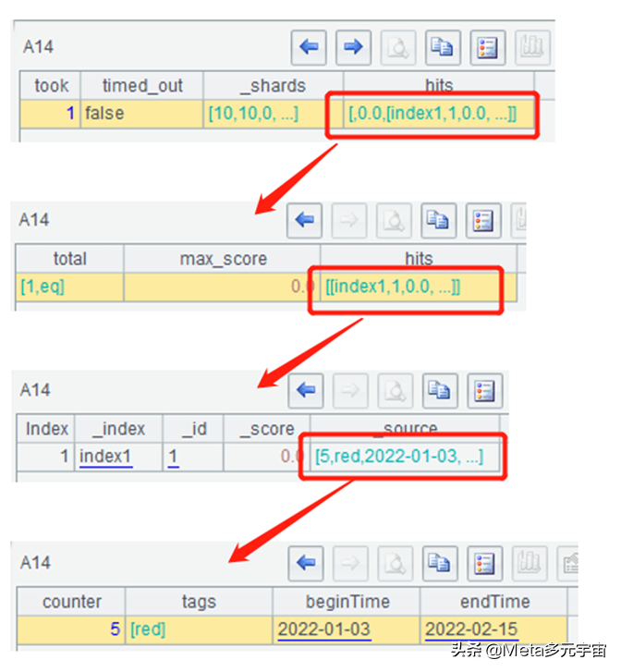
Task: Click the "tags" column header
Action: pos(199,602)
